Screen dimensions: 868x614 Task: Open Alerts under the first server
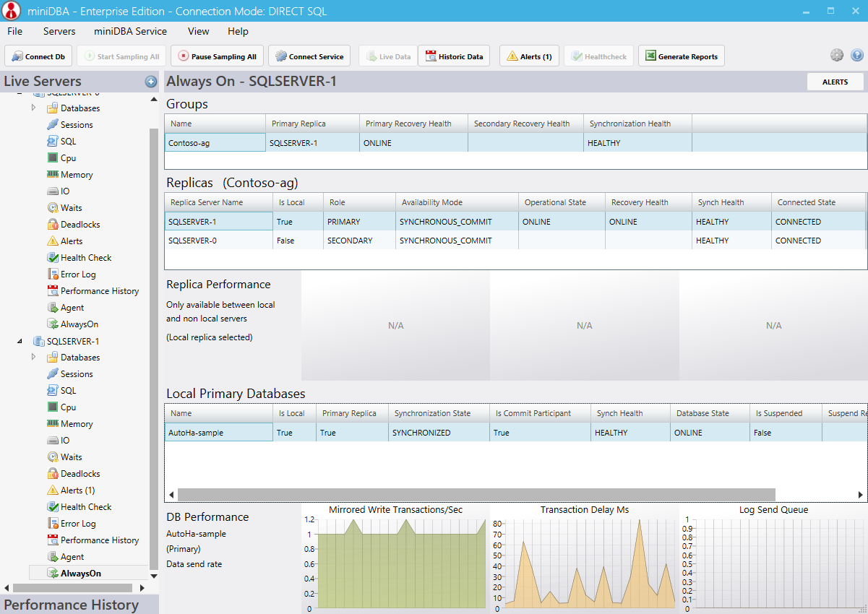pos(64,241)
